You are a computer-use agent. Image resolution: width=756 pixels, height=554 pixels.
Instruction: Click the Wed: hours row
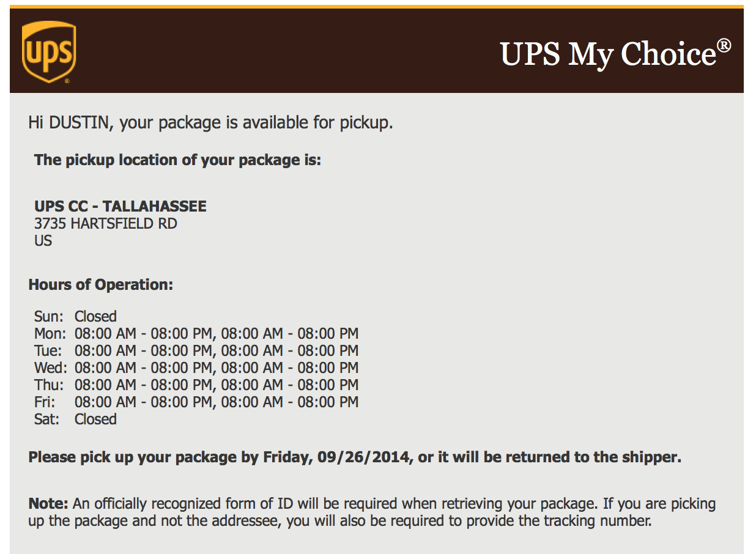(x=196, y=368)
